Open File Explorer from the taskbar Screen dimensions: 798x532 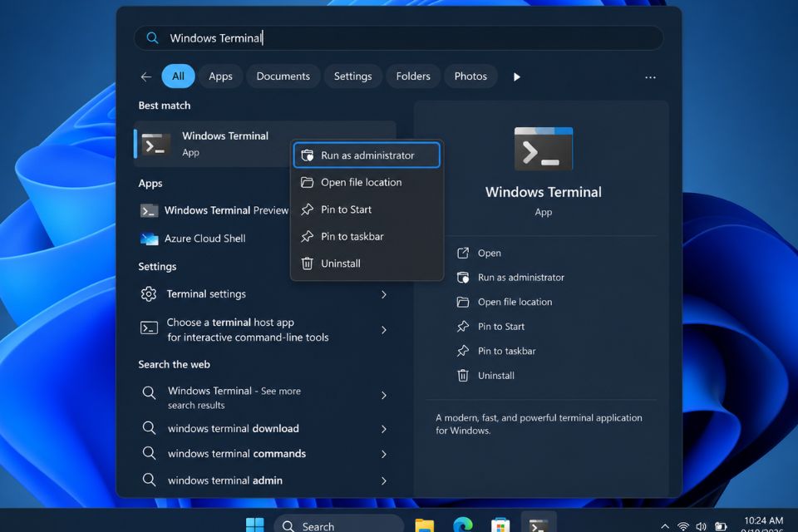point(425,525)
